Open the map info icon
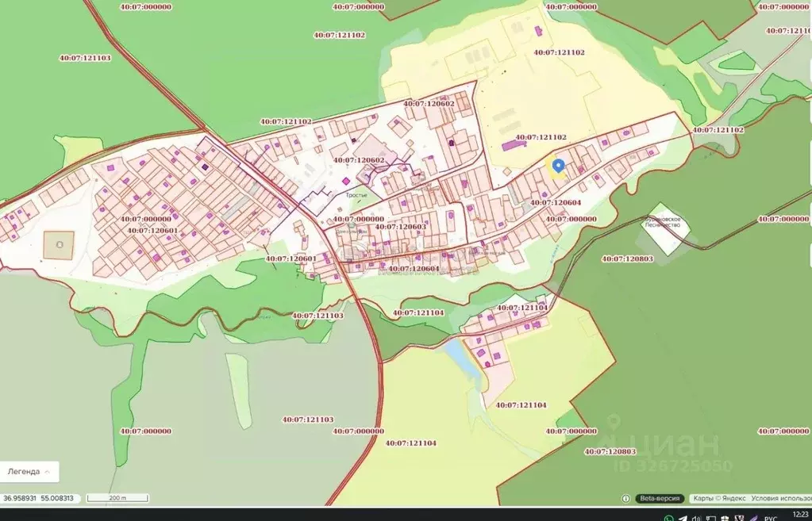This screenshot has width=812, height=521. coord(625,498)
